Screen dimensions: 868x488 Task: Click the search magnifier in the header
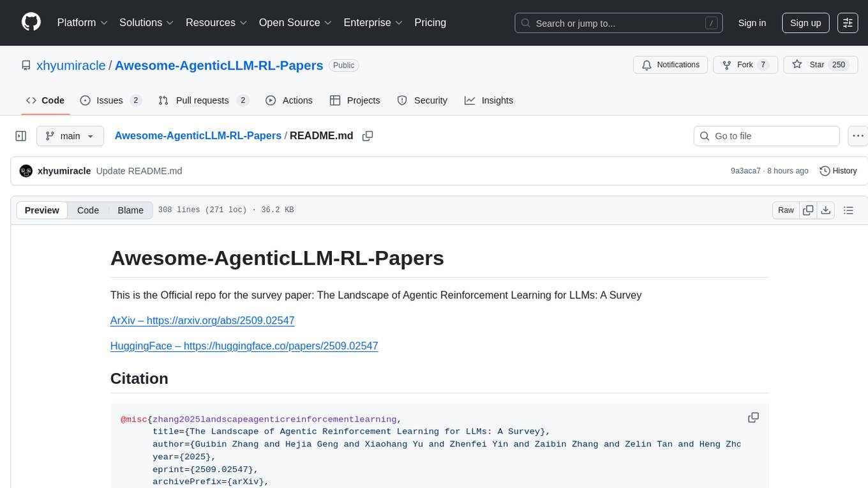(526, 23)
